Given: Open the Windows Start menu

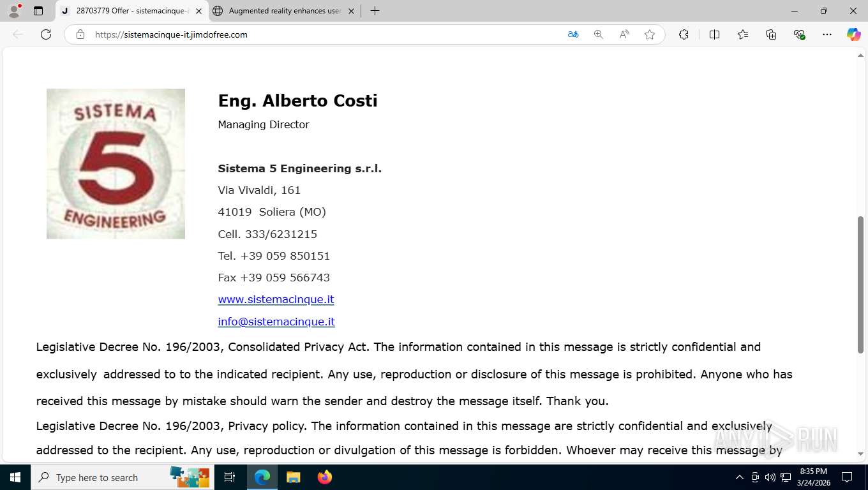Looking at the screenshot, I should pyautogui.click(x=15, y=477).
